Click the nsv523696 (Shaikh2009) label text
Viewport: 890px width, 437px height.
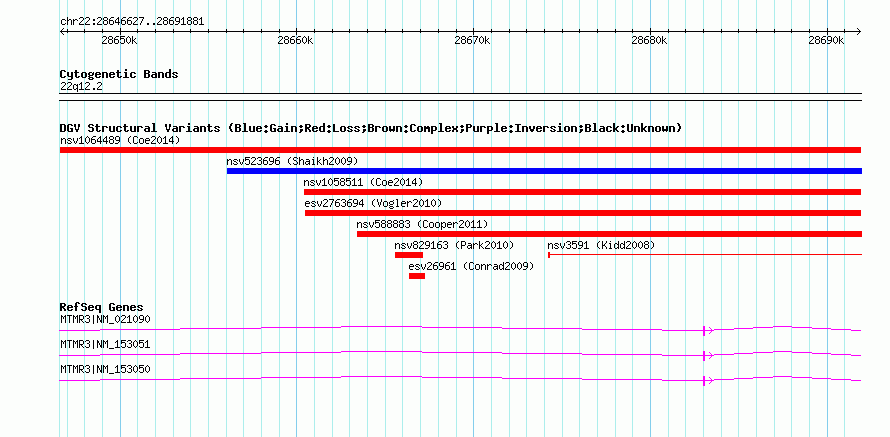click(x=292, y=161)
